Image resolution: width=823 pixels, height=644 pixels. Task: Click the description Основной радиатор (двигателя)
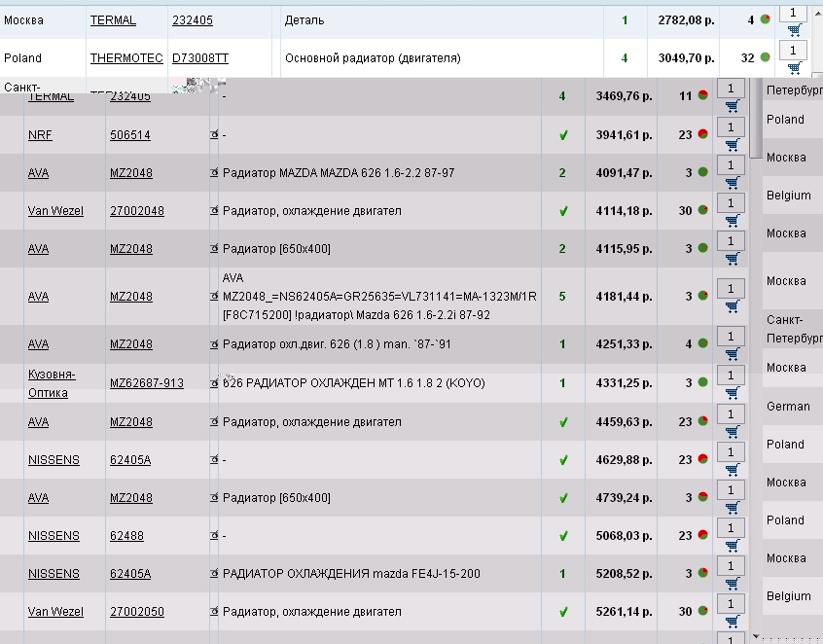373,58
